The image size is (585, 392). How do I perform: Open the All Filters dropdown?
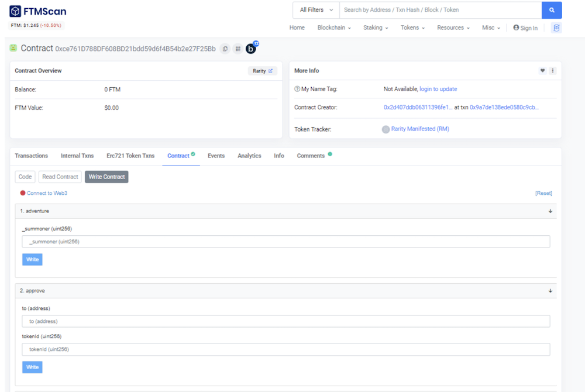(x=316, y=10)
